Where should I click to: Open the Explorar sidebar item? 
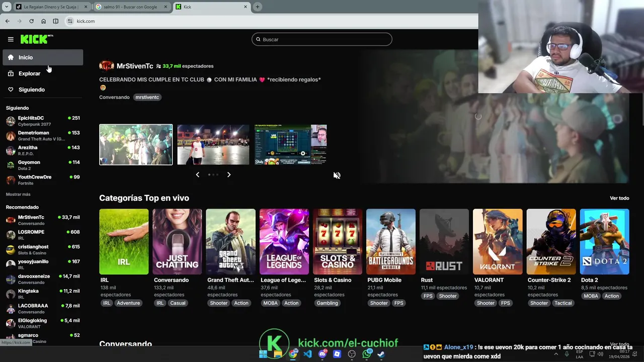[x=43, y=73]
